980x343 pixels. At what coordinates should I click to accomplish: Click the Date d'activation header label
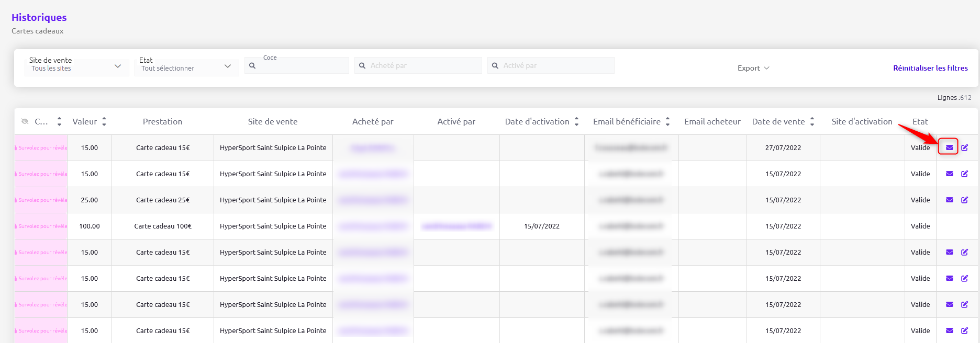pyautogui.click(x=537, y=121)
